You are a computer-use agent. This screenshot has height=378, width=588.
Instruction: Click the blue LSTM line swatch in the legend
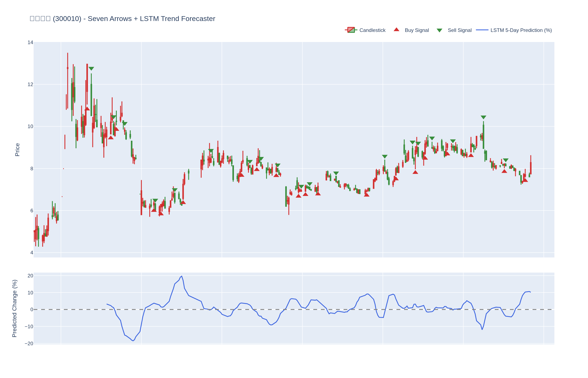(482, 30)
